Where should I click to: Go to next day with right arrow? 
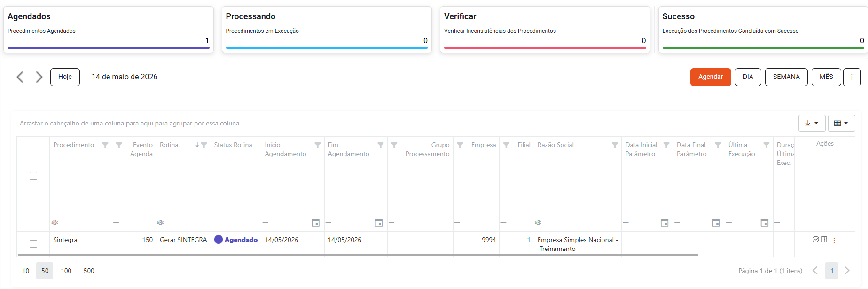point(39,77)
